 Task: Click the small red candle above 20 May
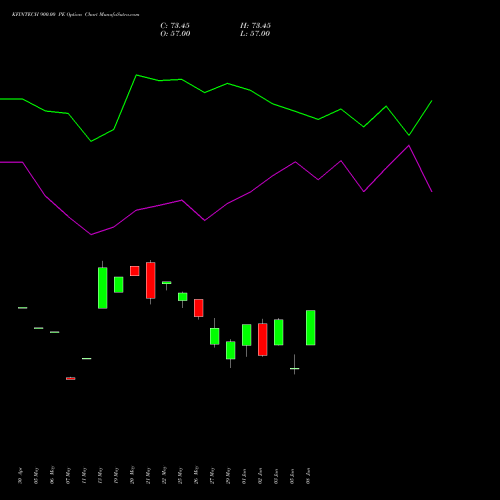pos(135,271)
